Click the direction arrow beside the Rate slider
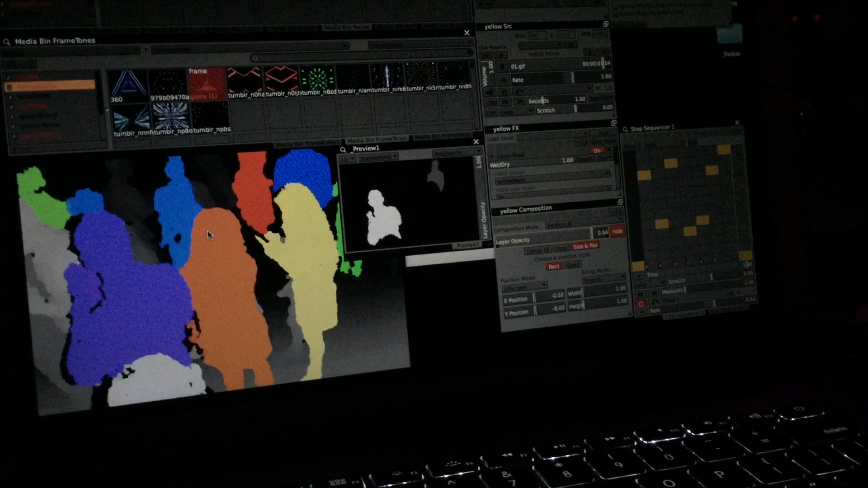Image resolution: width=868 pixels, height=488 pixels. point(503,80)
